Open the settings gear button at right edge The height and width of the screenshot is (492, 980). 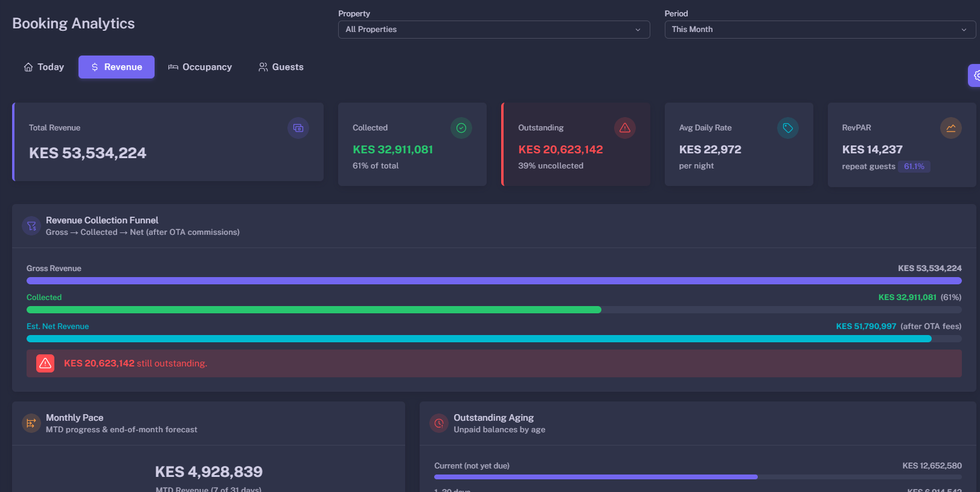pyautogui.click(x=975, y=75)
